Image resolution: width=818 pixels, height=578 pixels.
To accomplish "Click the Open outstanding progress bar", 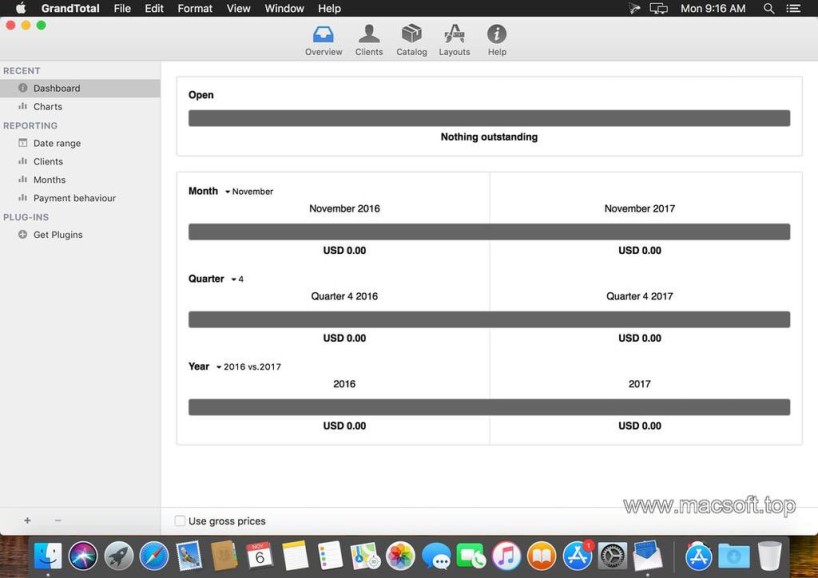I will tap(489, 118).
